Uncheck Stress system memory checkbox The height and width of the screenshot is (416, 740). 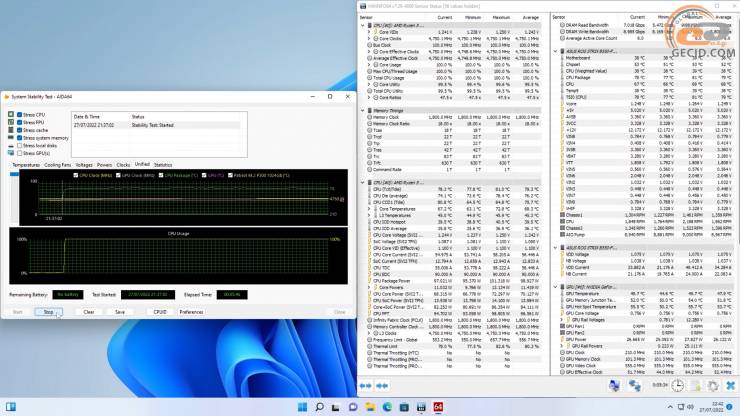(x=19, y=138)
